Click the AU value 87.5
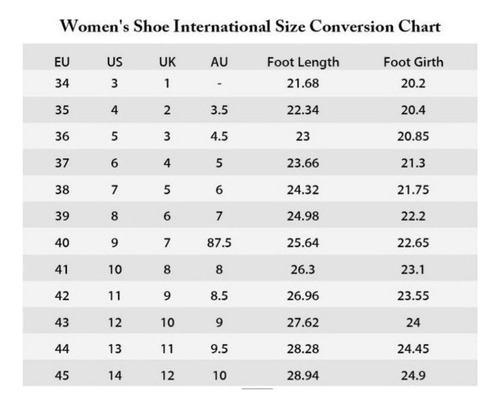 pyautogui.click(x=219, y=243)
